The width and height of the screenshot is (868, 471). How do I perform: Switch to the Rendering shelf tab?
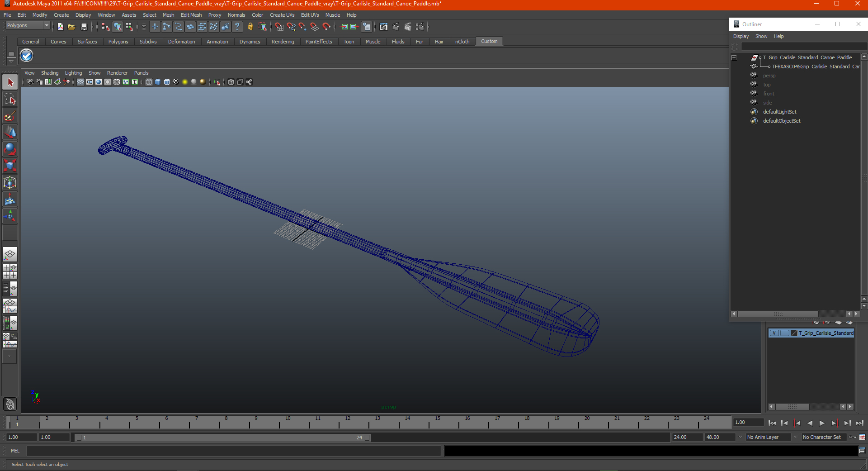(x=283, y=42)
